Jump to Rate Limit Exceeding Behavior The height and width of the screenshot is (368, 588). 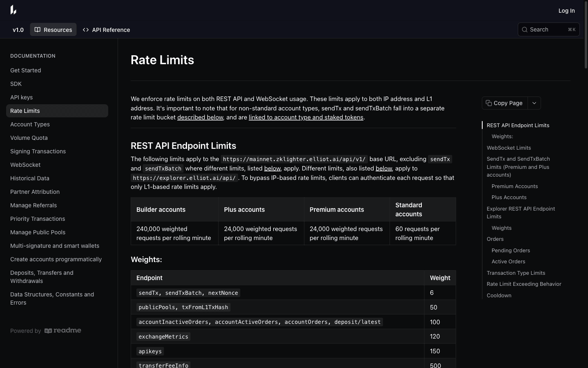[524, 284]
